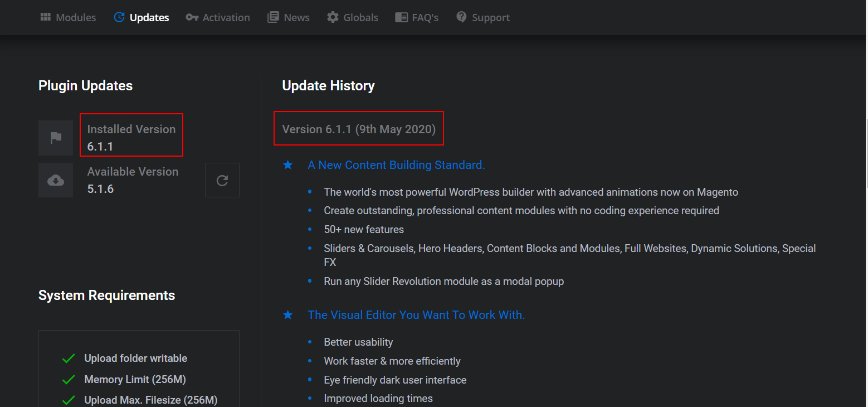This screenshot has width=868, height=407.
Task: Click the checkmark next to Memory Limit (256M)
Action: coord(69,380)
